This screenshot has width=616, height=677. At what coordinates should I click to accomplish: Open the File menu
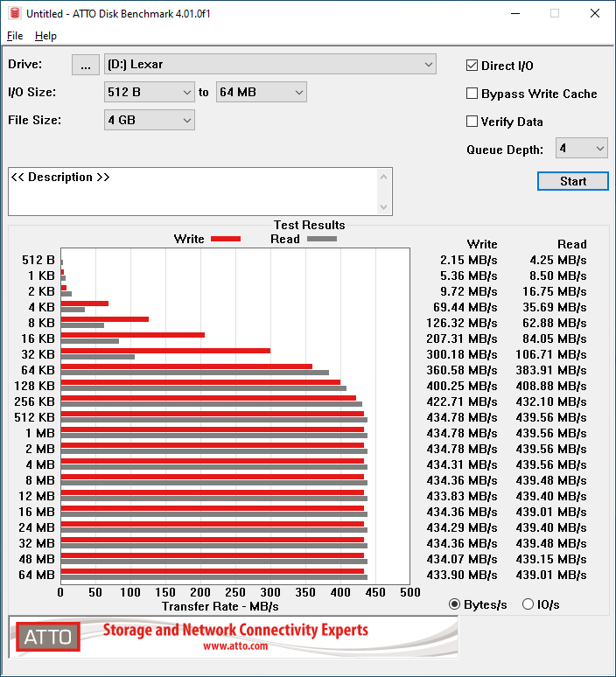pos(15,36)
